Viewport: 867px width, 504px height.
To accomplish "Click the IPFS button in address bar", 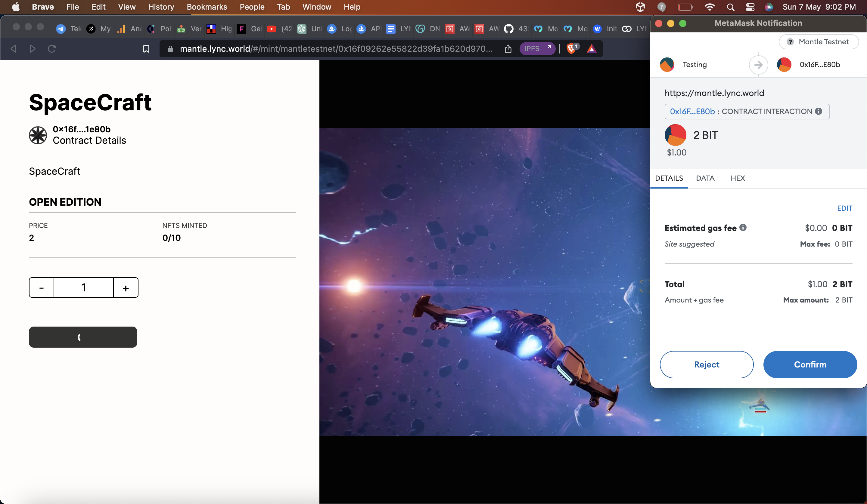I will point(537,49).
